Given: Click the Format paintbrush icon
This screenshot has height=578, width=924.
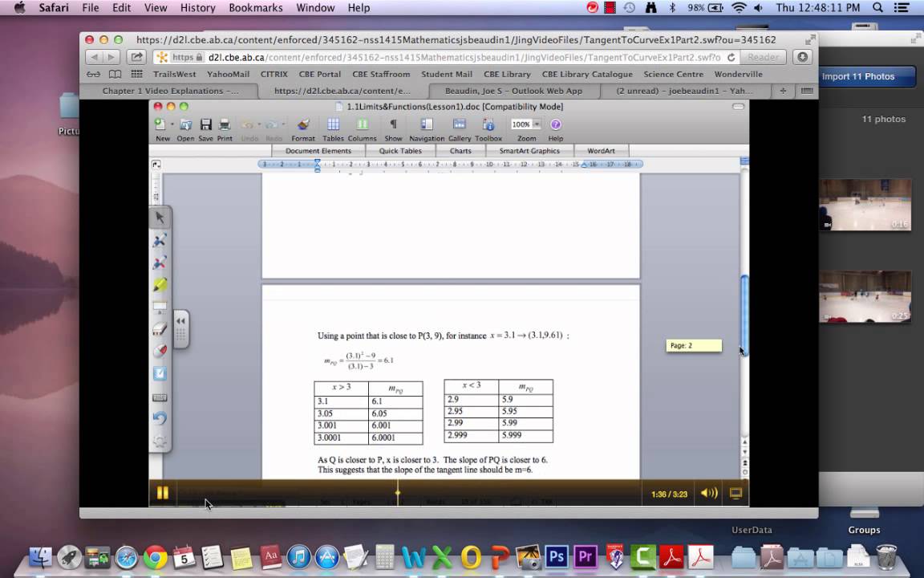Looking at the screenshot, I should [303, 124].
